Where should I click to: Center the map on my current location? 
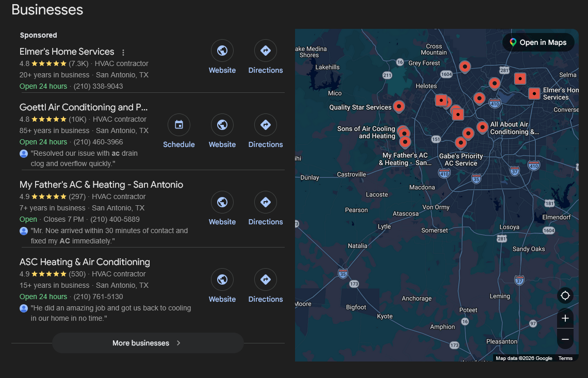(565, 295)
